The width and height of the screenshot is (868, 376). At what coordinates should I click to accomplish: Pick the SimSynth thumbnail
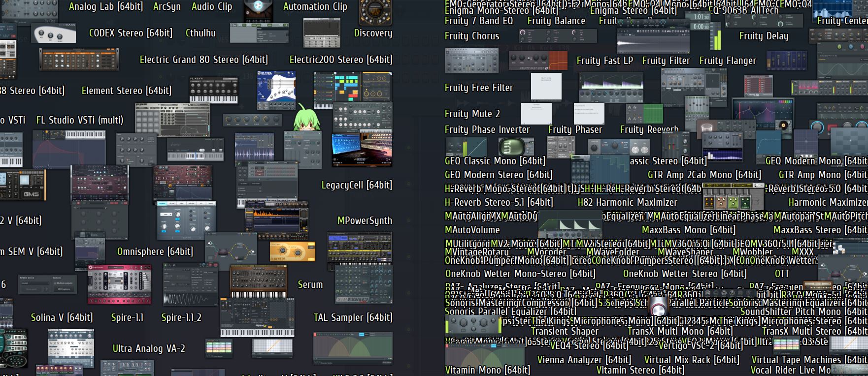(364, 284)
